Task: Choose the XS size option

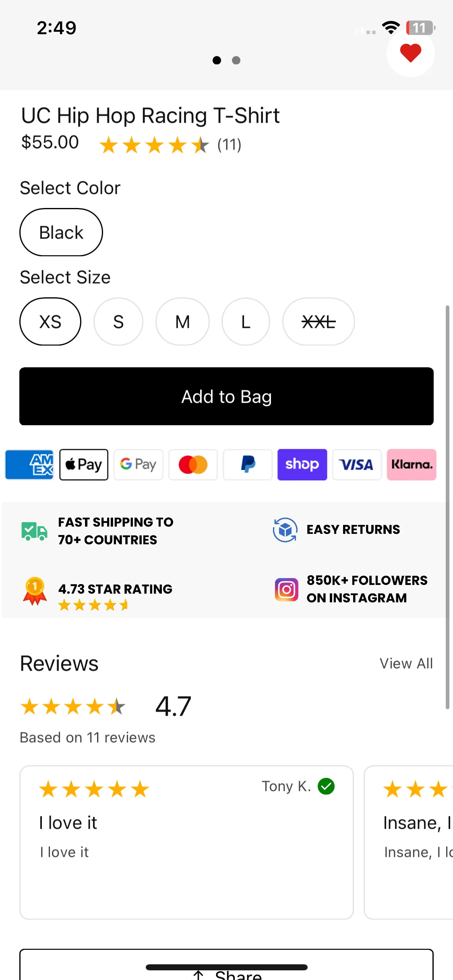Action: point(50,321)
